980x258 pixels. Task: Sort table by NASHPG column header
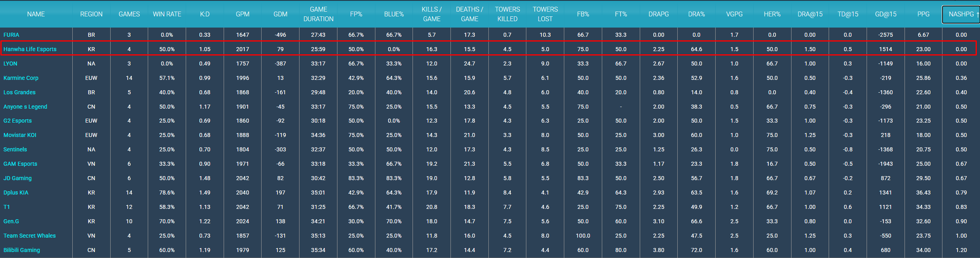coord(961,14)
